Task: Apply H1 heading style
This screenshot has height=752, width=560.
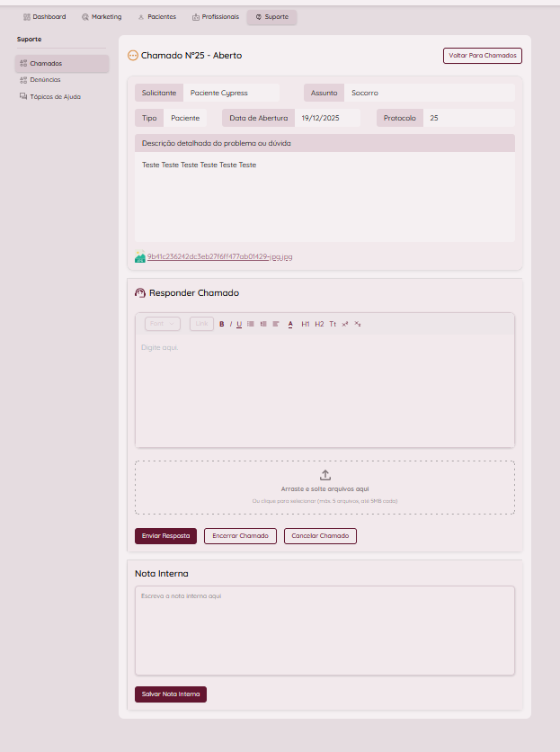Action: click(x=306, y=324)
